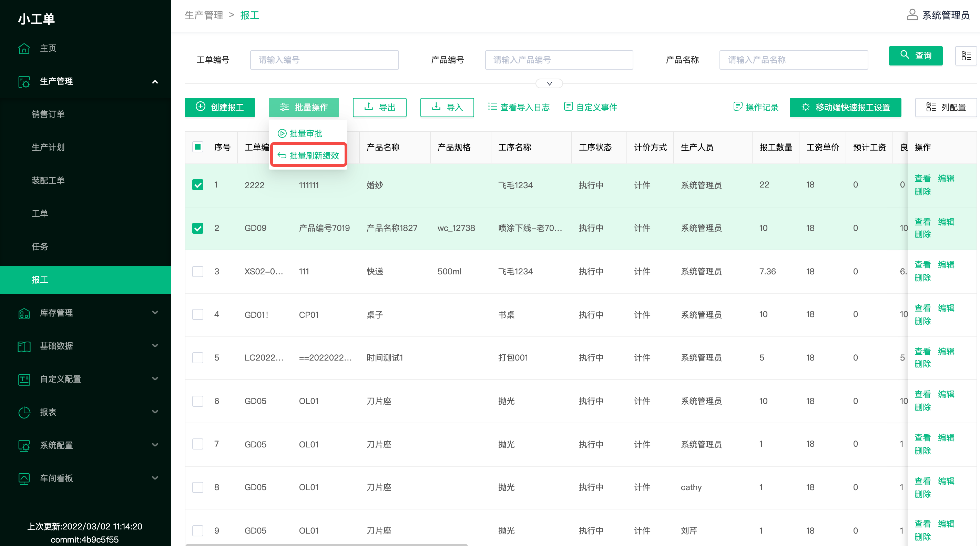
Task: Click the 系统配置 monitor gear icon
Action: [x=24, y=446]
